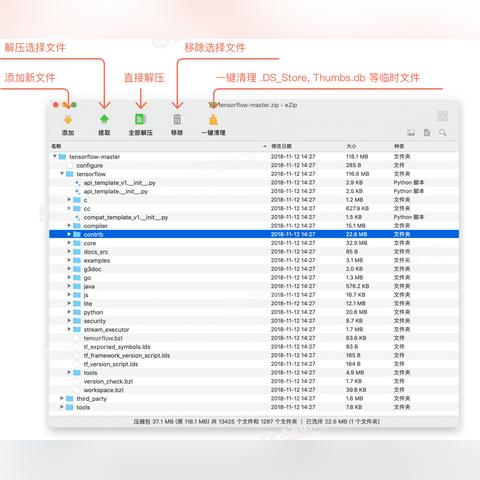
Task: Sort by the 种类 (Kind) column header
Action: coord(425,146)
